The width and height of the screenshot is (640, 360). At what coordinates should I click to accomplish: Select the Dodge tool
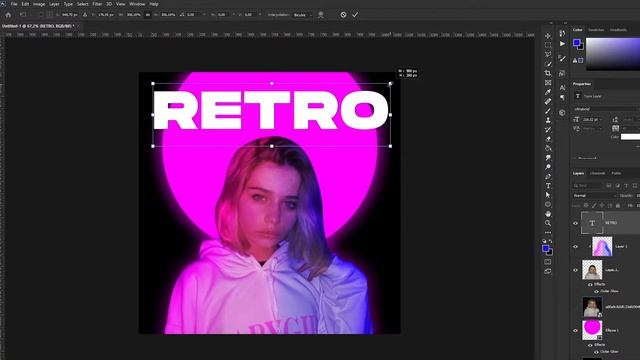548,167
